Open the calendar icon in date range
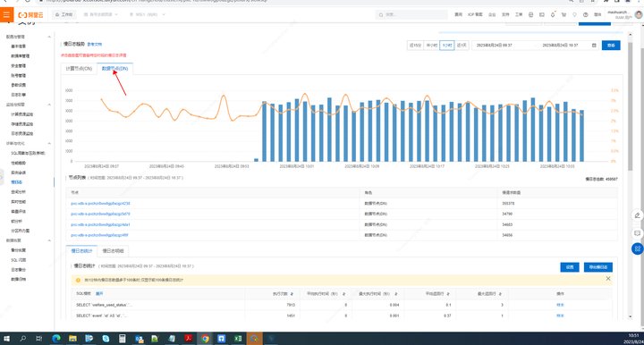644x345 pixels. 594,45
